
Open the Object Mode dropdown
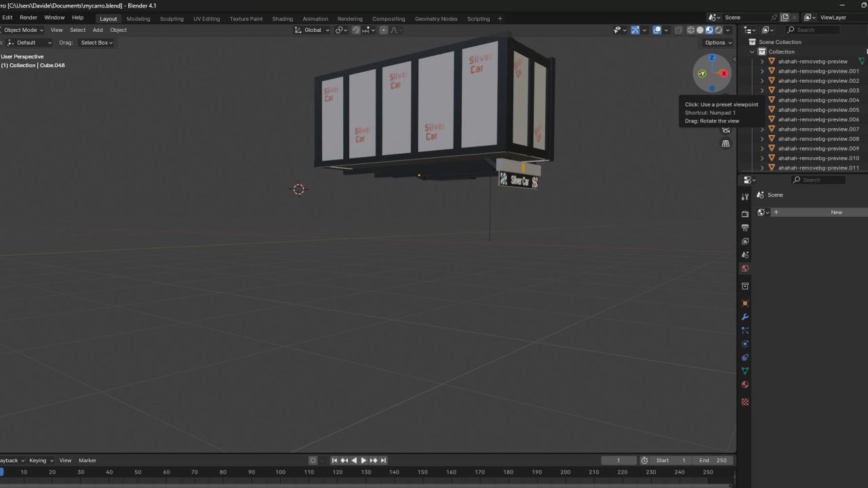click(22, 30)
